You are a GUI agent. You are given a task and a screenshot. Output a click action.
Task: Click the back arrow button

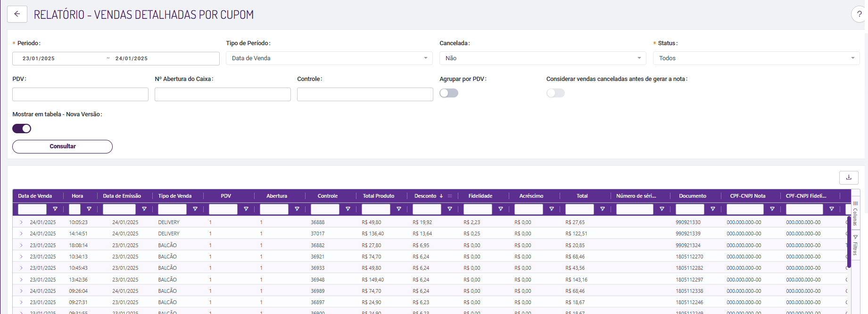[17, 14]
